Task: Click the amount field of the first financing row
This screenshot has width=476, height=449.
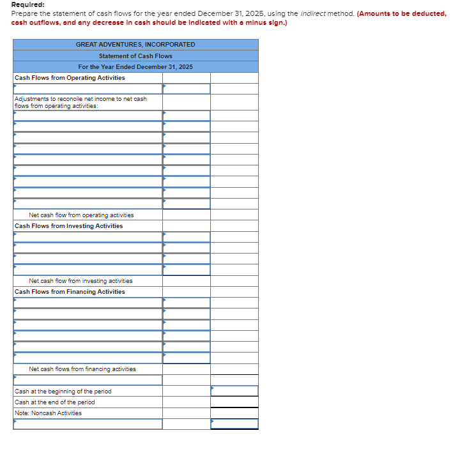Action: [187, 303]
